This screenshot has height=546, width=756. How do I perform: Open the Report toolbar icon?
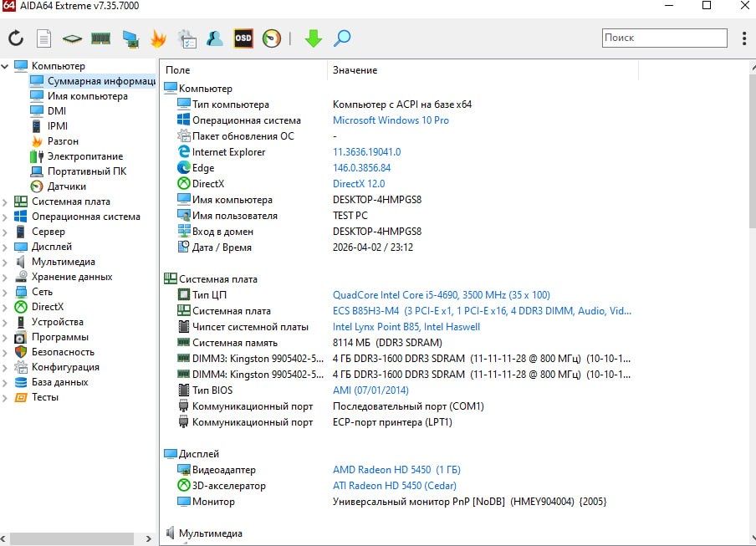coord(43,38)
